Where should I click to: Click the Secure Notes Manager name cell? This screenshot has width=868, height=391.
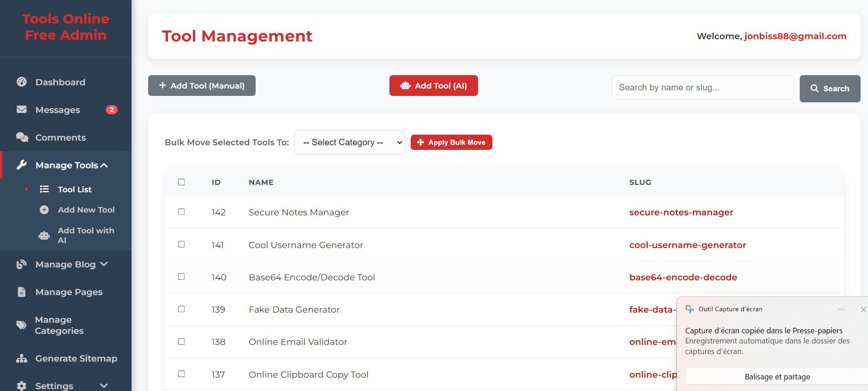pyautogui.click(x=299, y=213)
